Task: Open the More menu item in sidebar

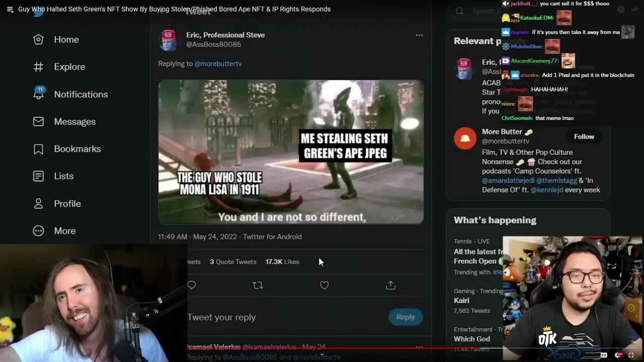Action: 54,231
